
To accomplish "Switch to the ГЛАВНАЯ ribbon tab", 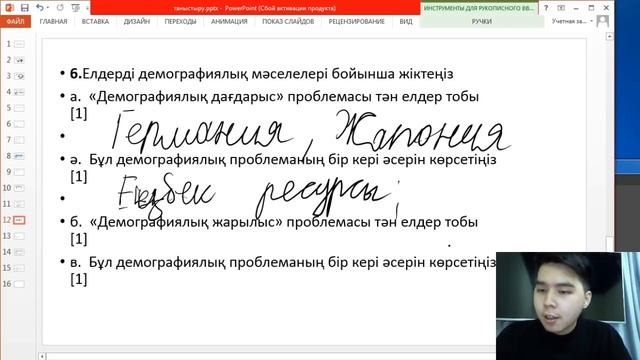I will click(53, 21).
